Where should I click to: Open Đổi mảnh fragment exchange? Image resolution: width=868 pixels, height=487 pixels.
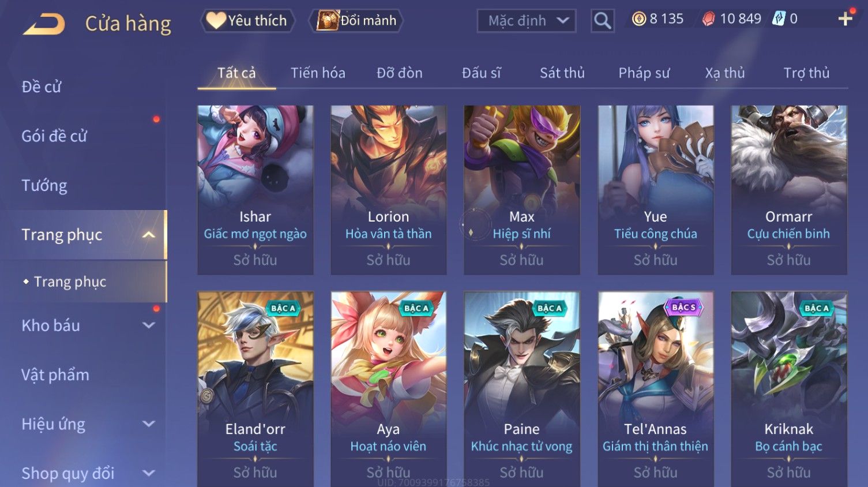356,21
